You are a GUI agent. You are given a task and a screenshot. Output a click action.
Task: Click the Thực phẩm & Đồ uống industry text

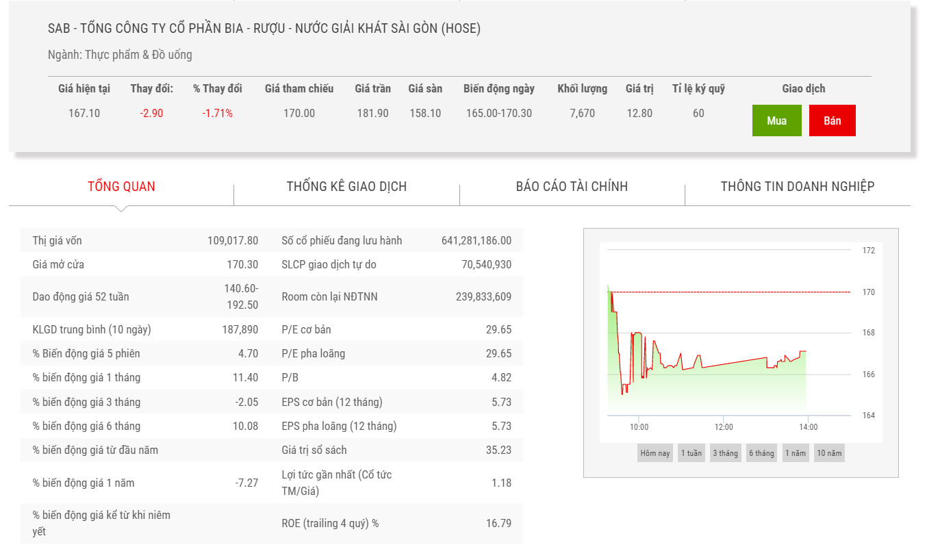pos(138,55)
